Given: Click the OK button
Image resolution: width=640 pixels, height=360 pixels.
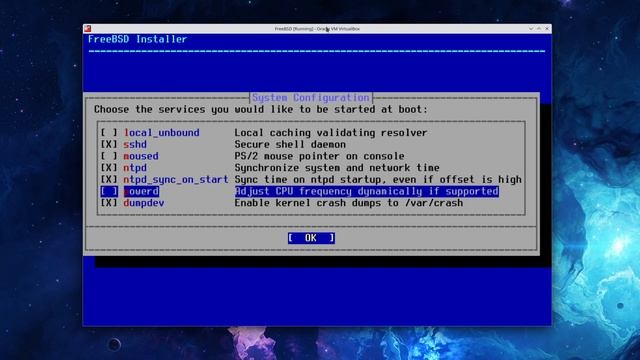Looking at the screenshot, I should point(311,238).
